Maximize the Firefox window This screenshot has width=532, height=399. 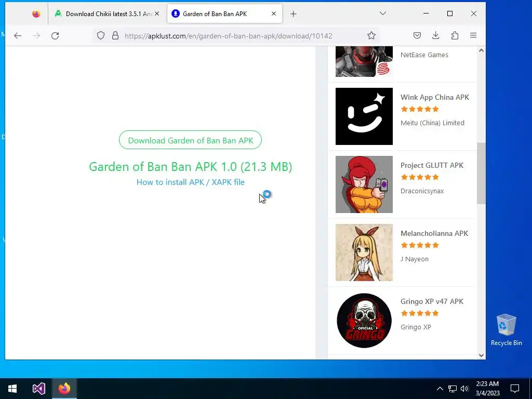450,14
